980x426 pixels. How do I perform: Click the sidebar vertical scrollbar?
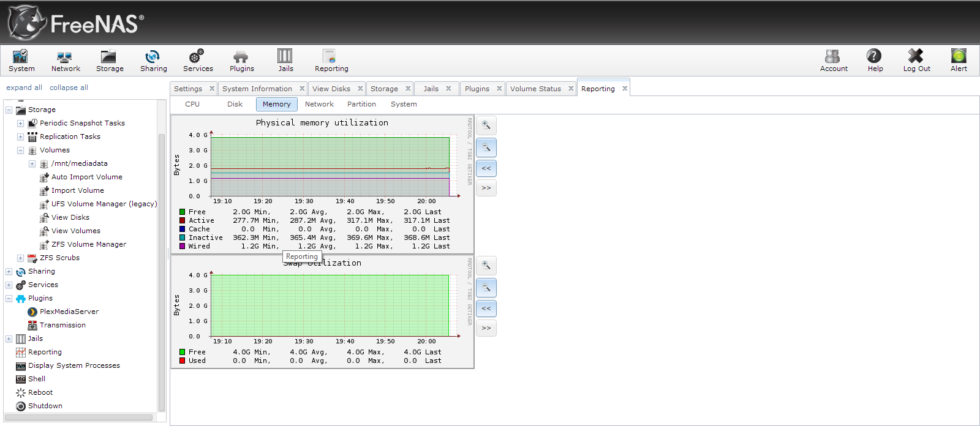point(162,272)
